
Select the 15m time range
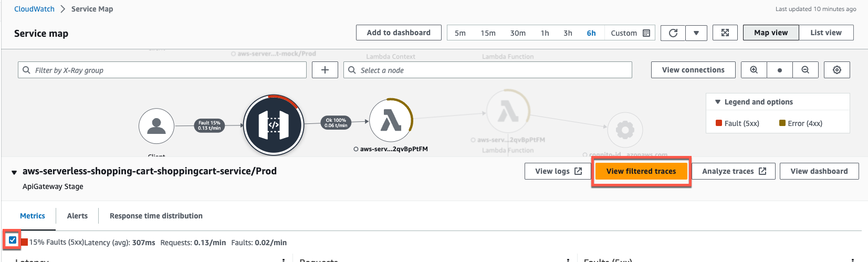click(488, 33)
